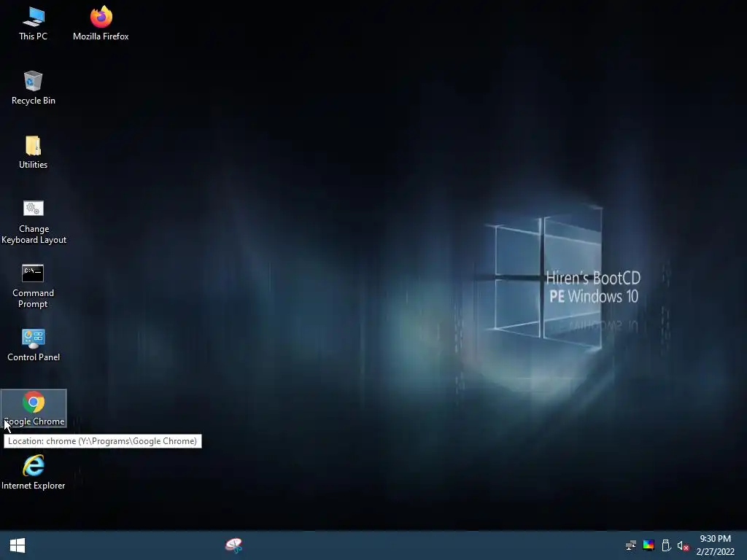Viewport: 747px width, 560px height.
Task: Open the network tray icon
Action: [631, 545]
